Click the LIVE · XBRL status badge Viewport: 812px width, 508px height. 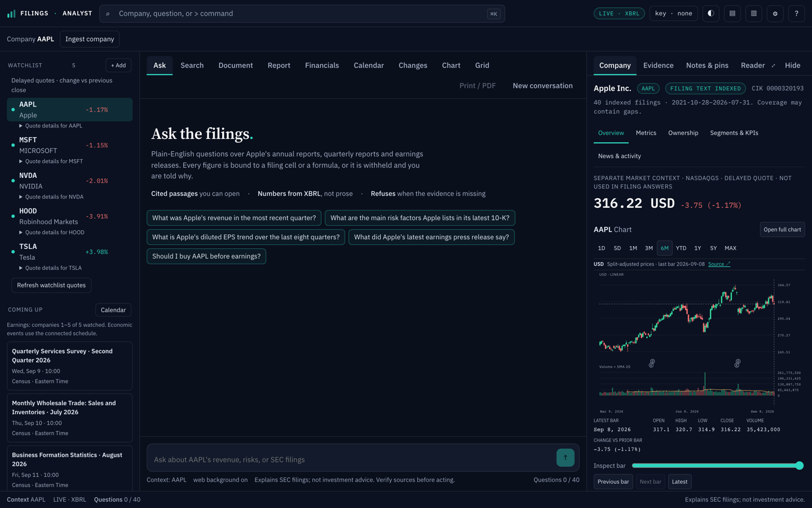click(x=619, y=14)
